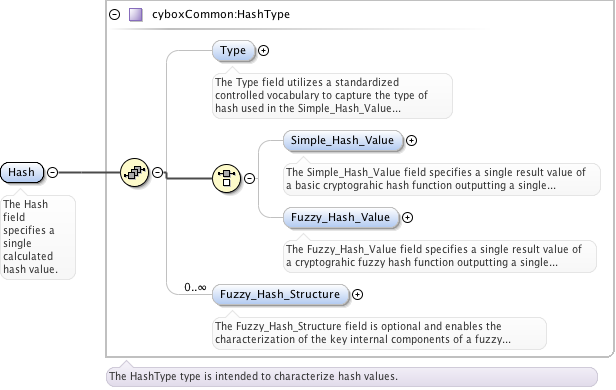616x390 pixels.
Task: Collapse the Hash element node
Action: [x=52, y=172]
